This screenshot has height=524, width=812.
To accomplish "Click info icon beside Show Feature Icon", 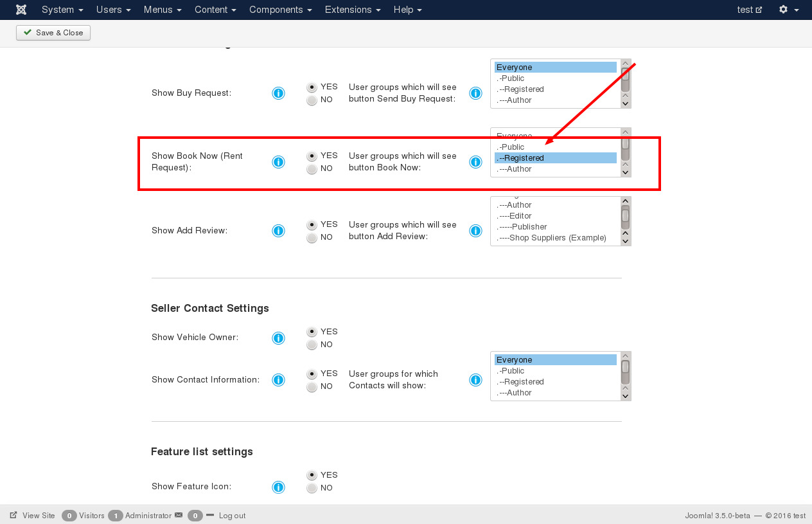I will click(x=278, y=487).
